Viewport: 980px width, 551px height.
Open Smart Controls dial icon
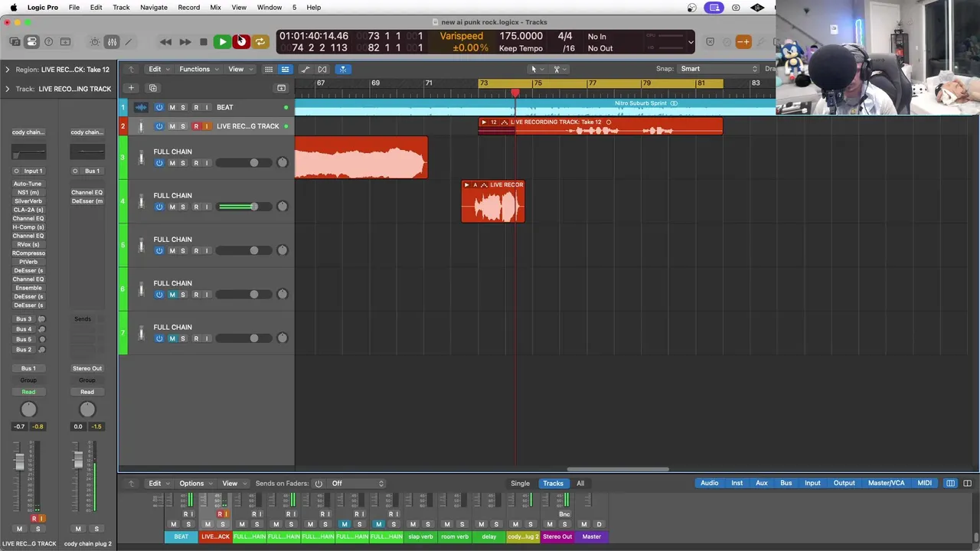pos(95,42)
